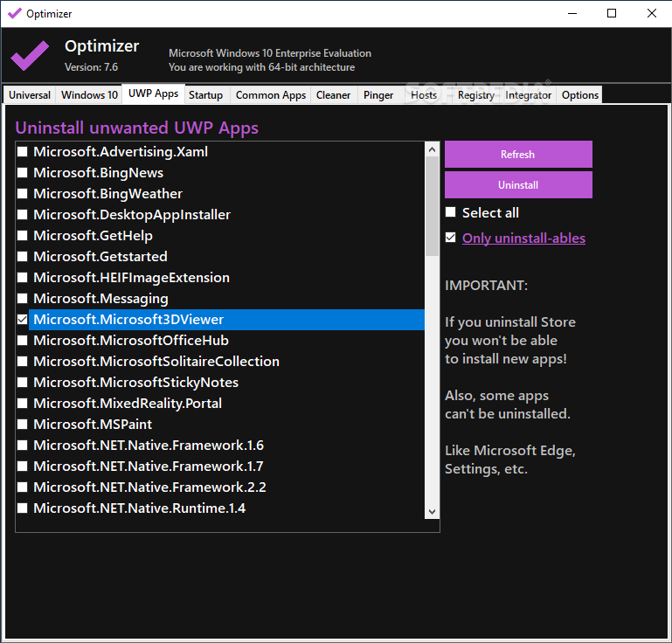Go to the Startup tab
The width and height of the screenshot is (672, 643).
point(205,94)
